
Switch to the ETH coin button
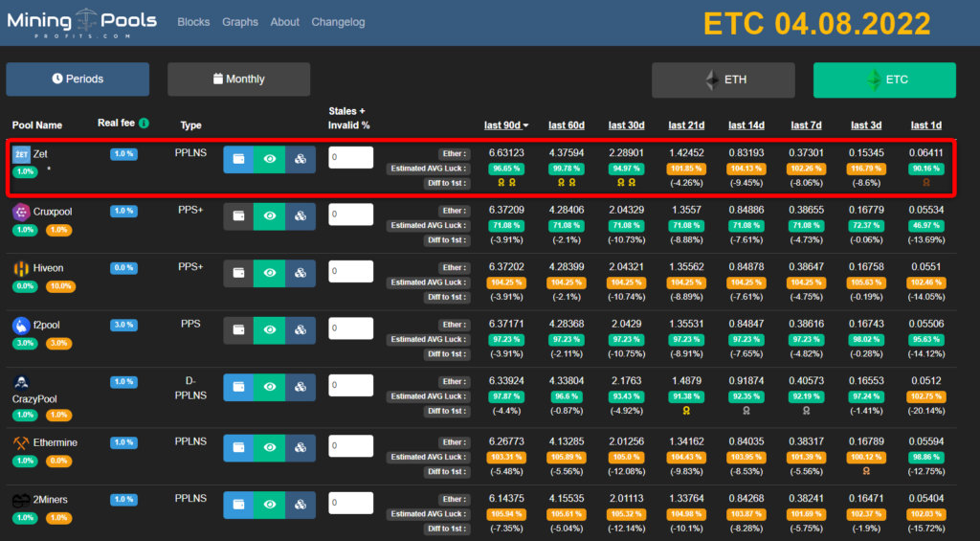pyautogui.click(x=724, y=80)
